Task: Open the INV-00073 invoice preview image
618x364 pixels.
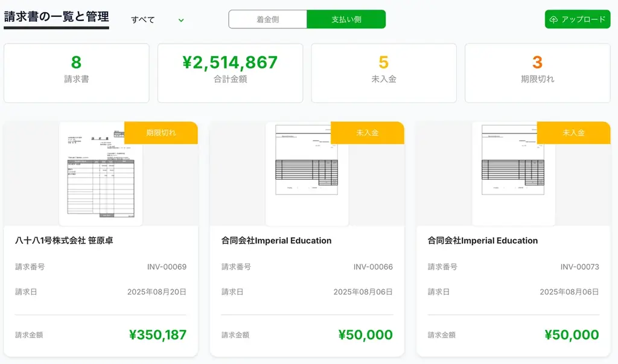Action: (x=513, y=172)
